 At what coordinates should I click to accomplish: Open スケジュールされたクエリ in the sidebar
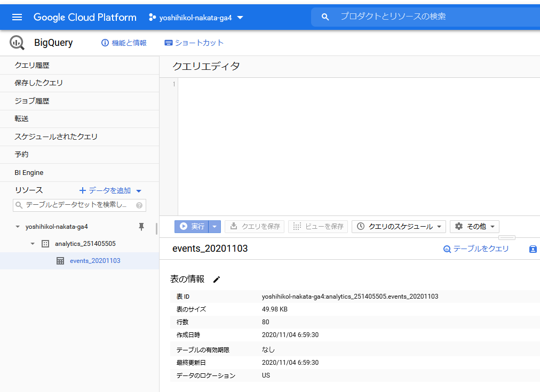pos(80,137)
